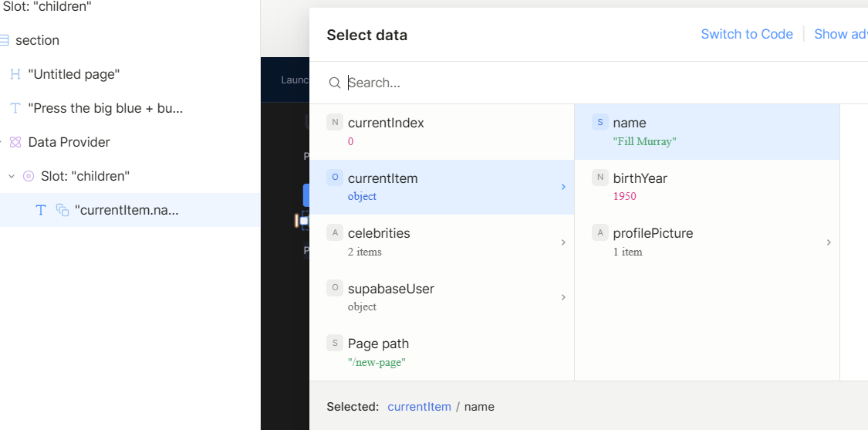Image resolution: width=868 pixels, height=430 pixels.
Task: Expand the currentItem object chevron
Action: click(x=563, y=187)
